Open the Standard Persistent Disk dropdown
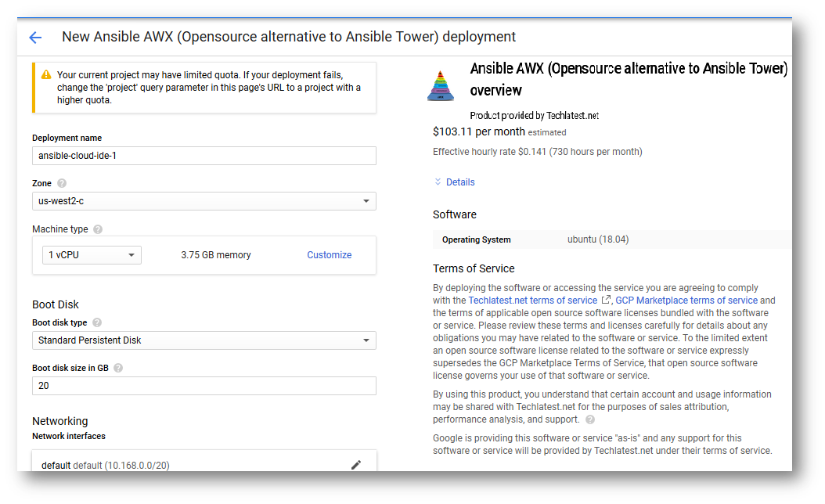This screenshot has width=825, height=504. 204,340
